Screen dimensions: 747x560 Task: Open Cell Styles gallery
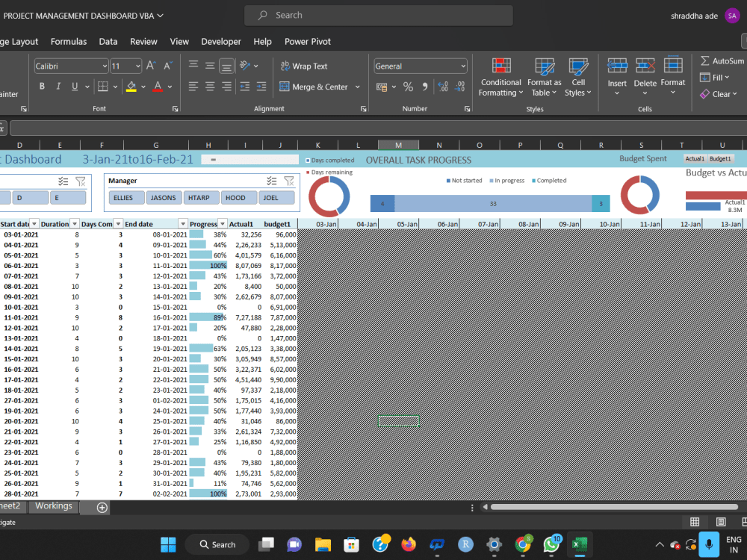(x=578, y=77)
